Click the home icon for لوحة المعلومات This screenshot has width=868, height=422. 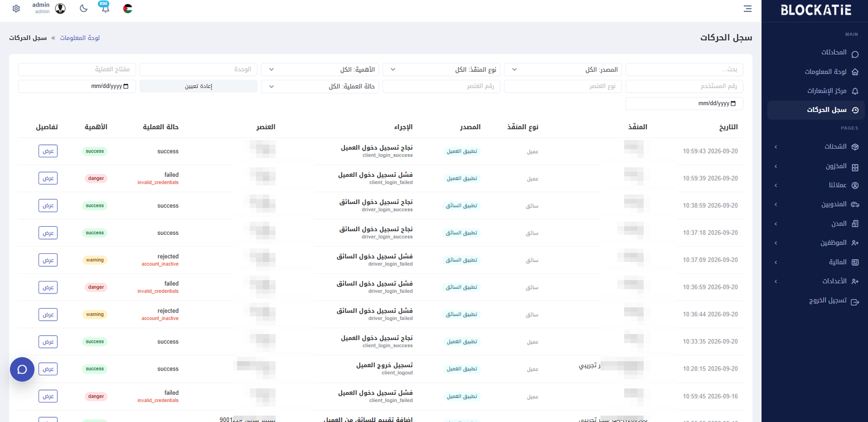(855, 72)
